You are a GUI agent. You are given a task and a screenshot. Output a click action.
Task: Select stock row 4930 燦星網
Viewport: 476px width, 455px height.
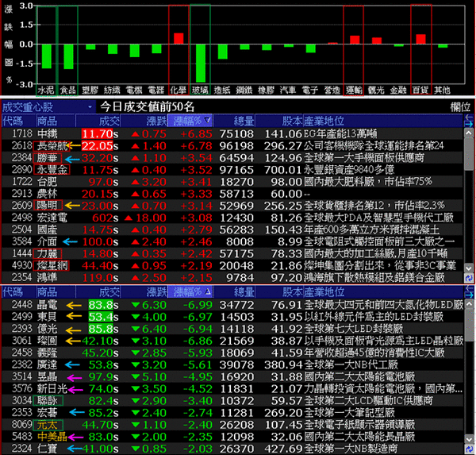coord(232,266)
